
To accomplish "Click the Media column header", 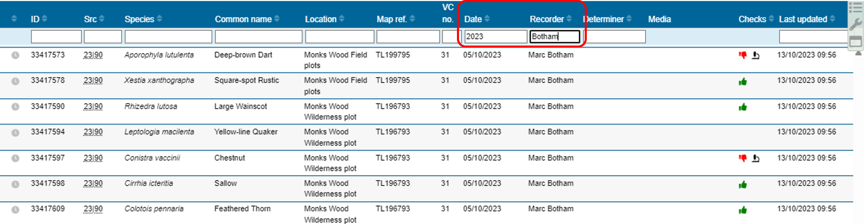I will point(659,19).
